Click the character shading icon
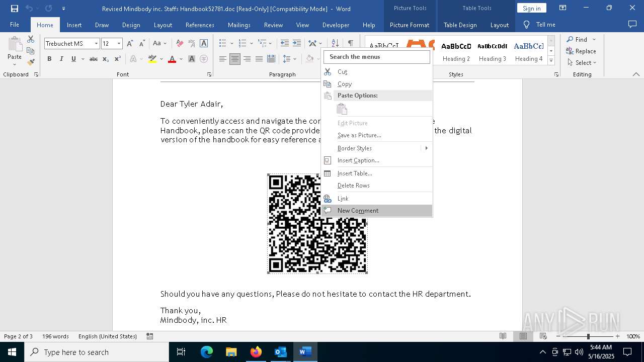Screen dimensions: 644x362 click(x=192, y=59)
